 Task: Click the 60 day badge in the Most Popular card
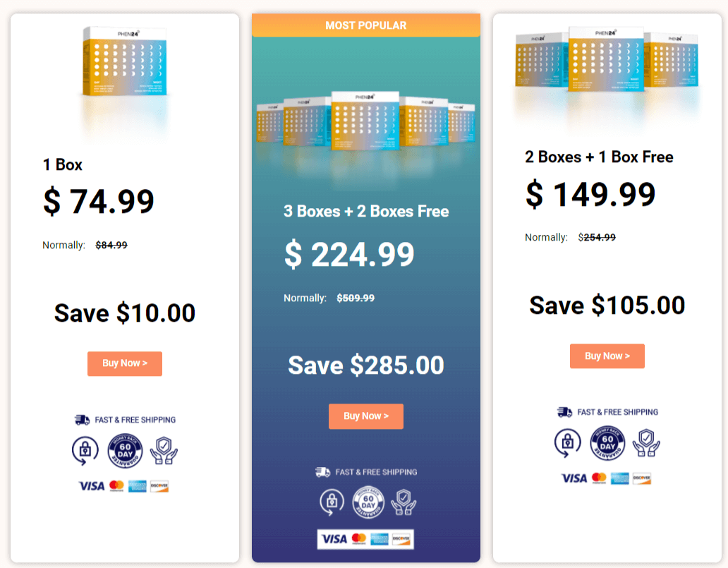pyautogui.click(x=368, y=502)
